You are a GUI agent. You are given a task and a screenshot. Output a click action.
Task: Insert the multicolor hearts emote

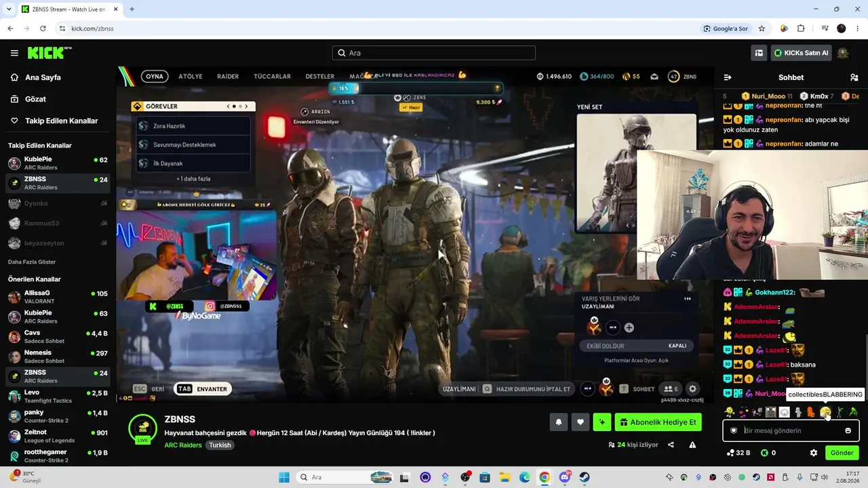743,412
